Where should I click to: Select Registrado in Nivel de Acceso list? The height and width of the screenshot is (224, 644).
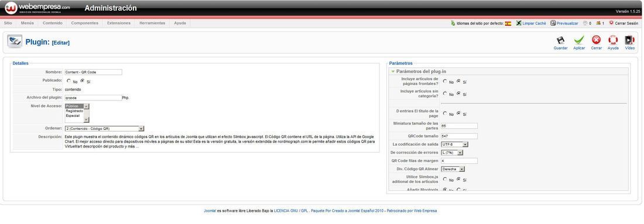click(x=74, y=111)
